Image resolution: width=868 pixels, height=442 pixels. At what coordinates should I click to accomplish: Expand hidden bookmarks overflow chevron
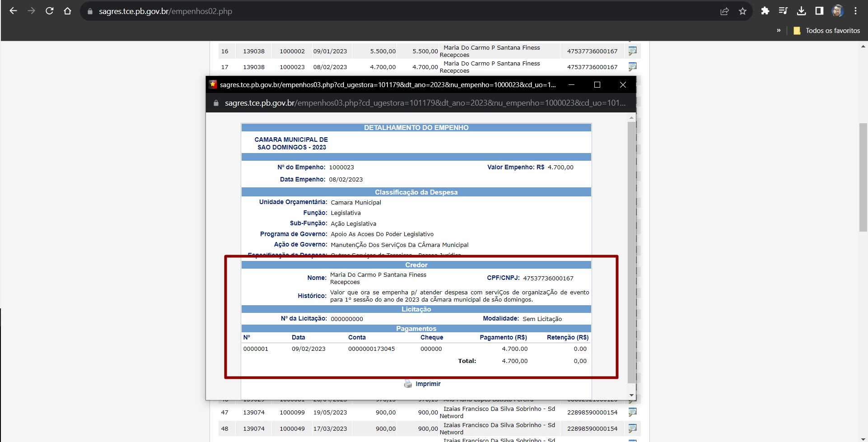(x=779, y=31)
